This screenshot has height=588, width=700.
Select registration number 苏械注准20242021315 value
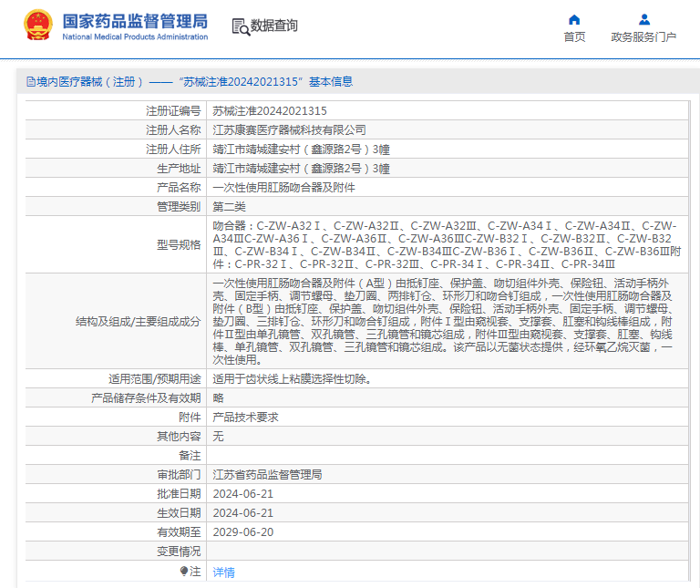point(270,110)
